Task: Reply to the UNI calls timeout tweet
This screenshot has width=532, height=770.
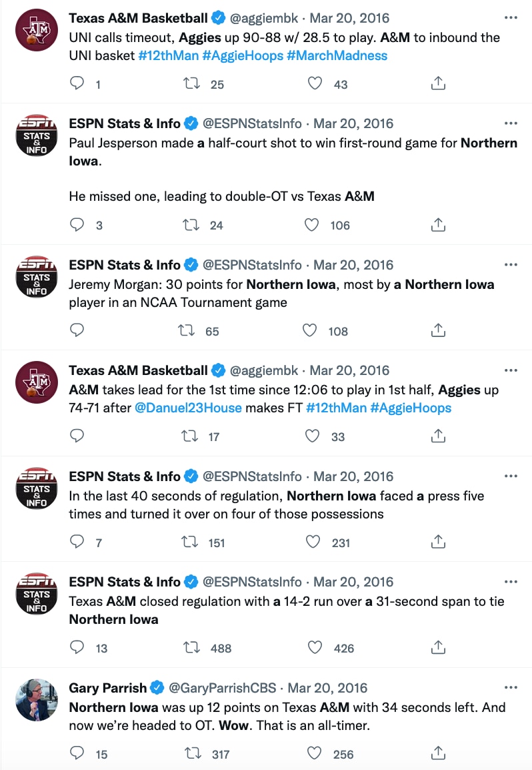Action: tap(77, 83)
